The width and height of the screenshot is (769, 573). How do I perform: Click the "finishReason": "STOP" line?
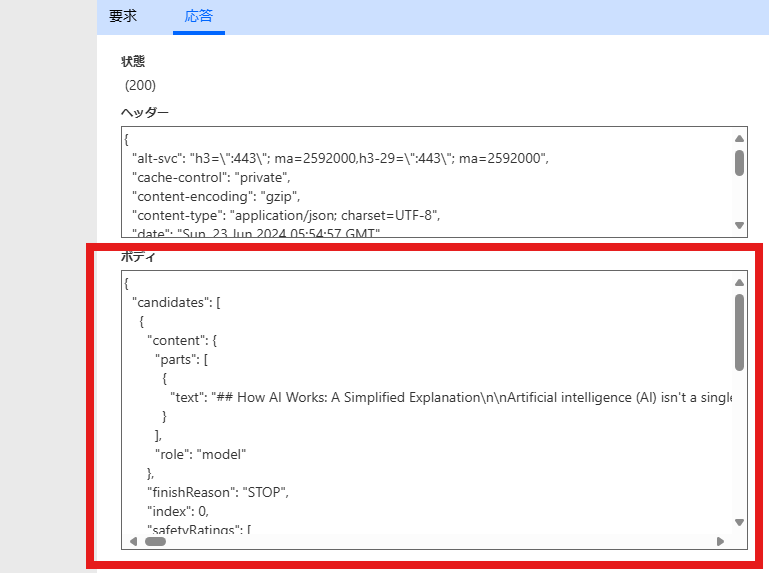[x=218, y=493]
